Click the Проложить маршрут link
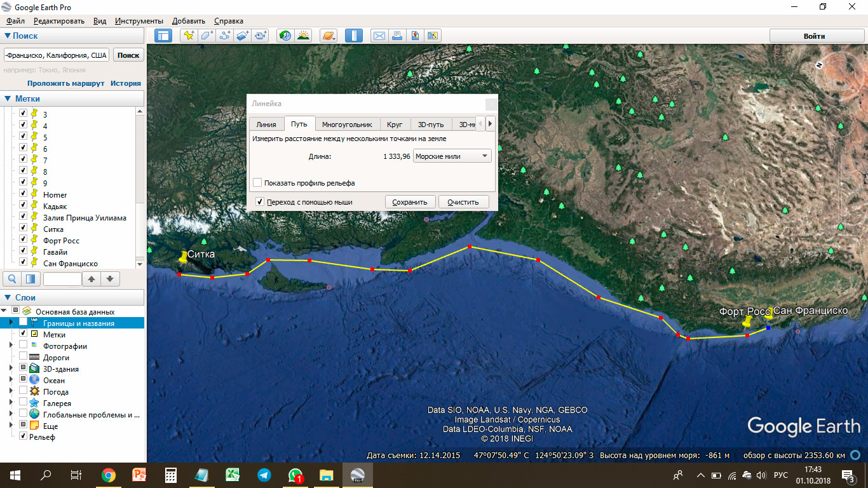The image size is (868, 488). click(x=66, y=83)
